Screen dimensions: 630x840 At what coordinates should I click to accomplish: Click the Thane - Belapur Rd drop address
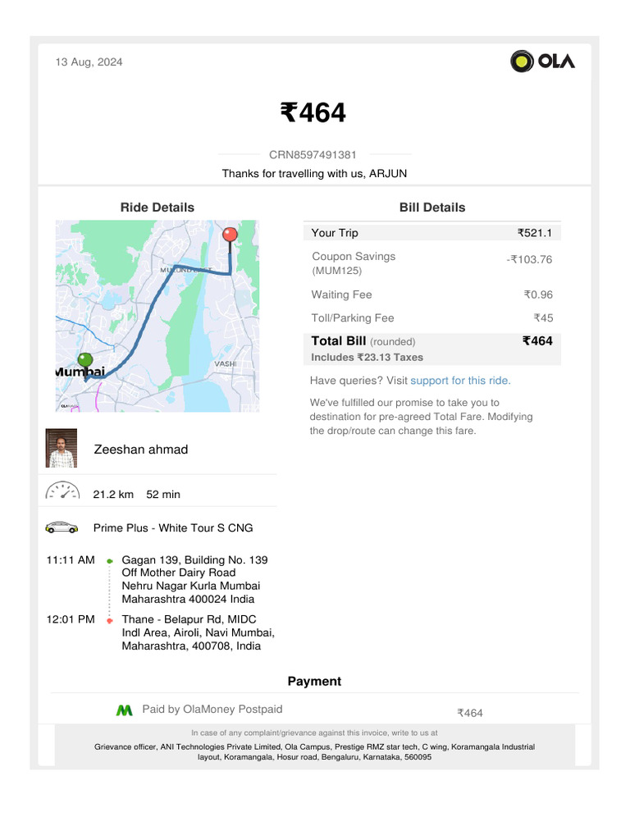199,632
